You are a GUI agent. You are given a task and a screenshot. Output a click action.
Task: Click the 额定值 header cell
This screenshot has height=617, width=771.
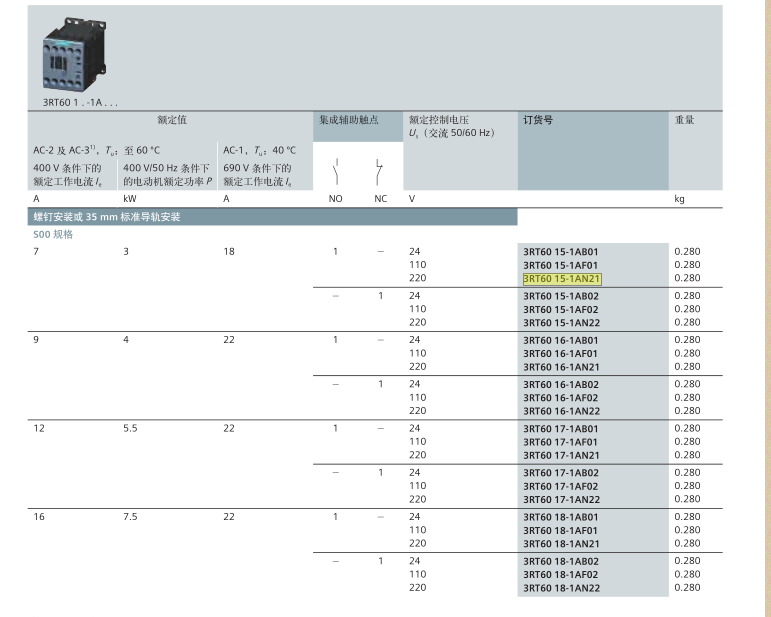coord(169,120)
